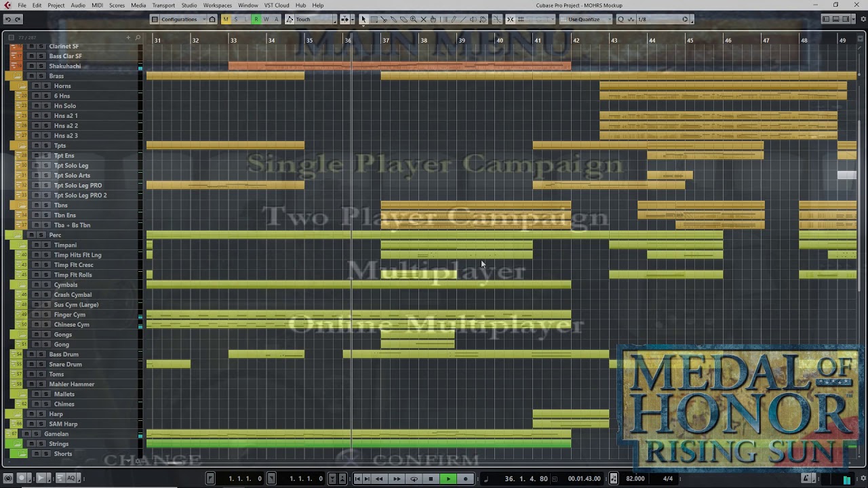This screenshot has height=488, width=868.
Task: Select the Zoom magnifier tool
Action: (413, 19)
